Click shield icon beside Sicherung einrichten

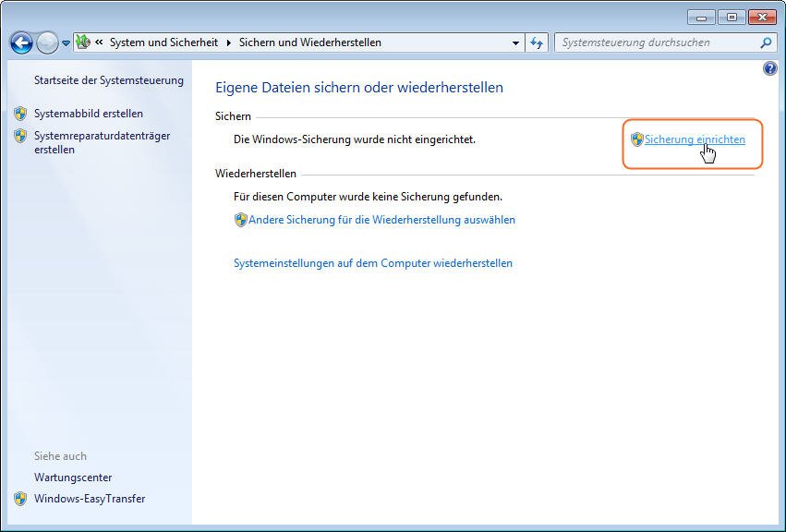pos(636,139)
